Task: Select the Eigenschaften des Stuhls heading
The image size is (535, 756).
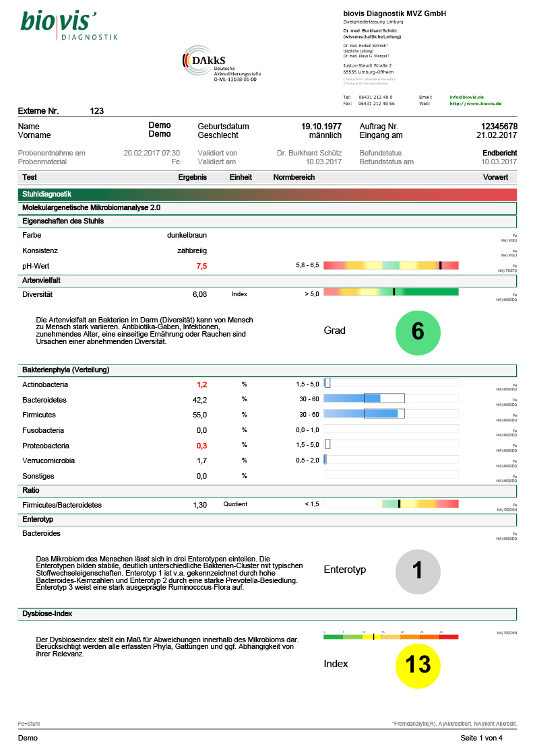Action: (x=267, y=221)
